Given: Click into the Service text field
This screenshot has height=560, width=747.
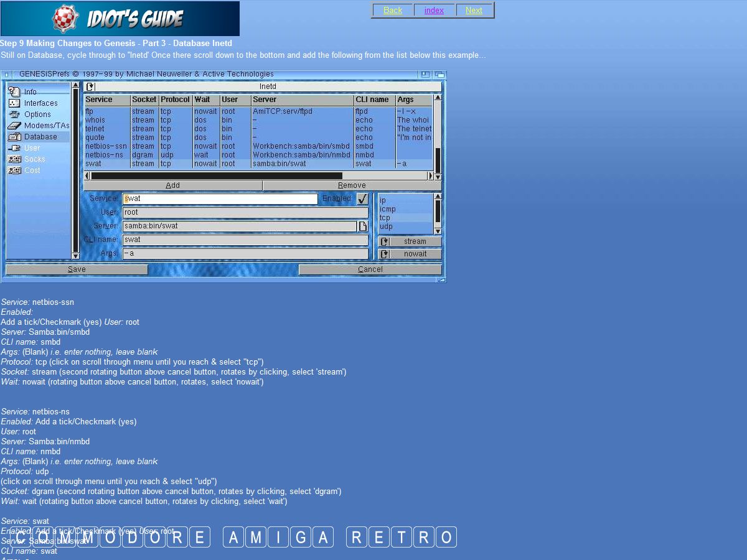Looking at the screenshot, I should point(220,198).
